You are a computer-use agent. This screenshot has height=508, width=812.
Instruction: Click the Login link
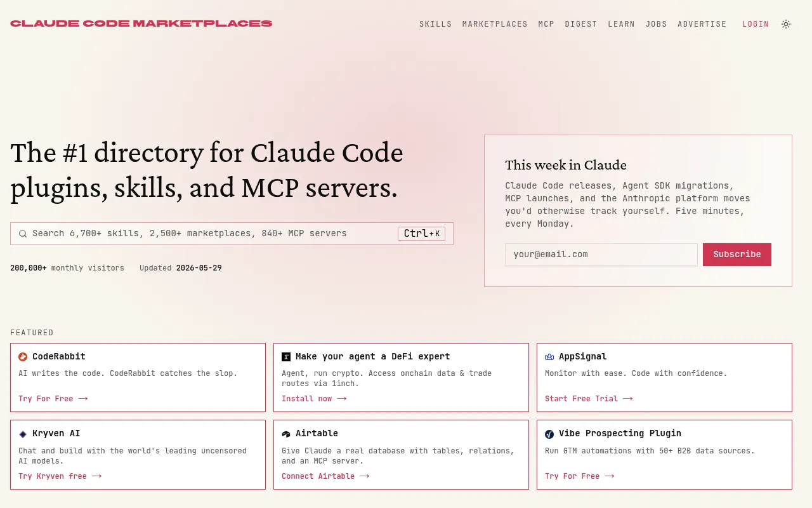756,24
